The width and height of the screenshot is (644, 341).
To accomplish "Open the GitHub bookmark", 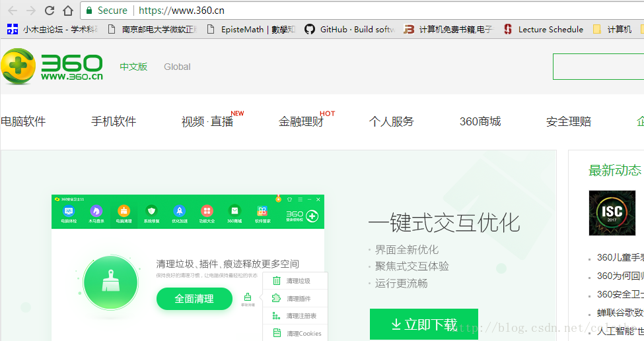I will click(349, 29).
